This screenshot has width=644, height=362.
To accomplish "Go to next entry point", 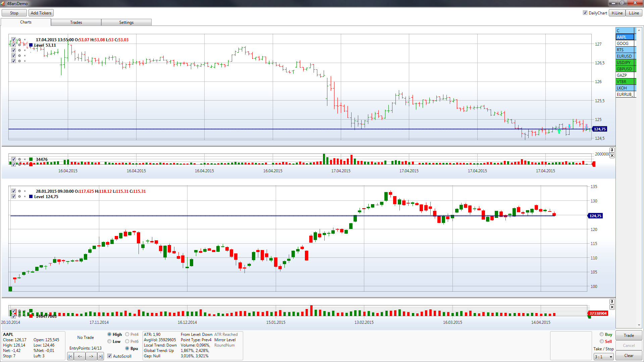I will tap(91, 356).
